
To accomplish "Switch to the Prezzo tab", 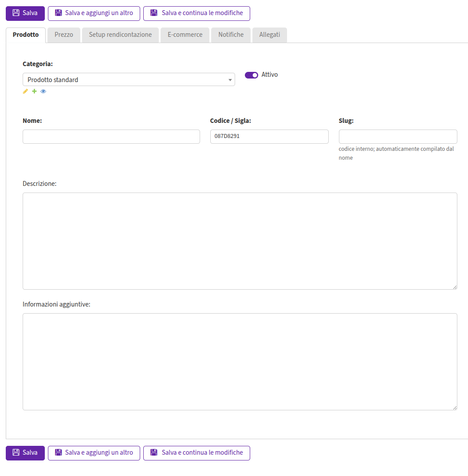I will (64, 35).
